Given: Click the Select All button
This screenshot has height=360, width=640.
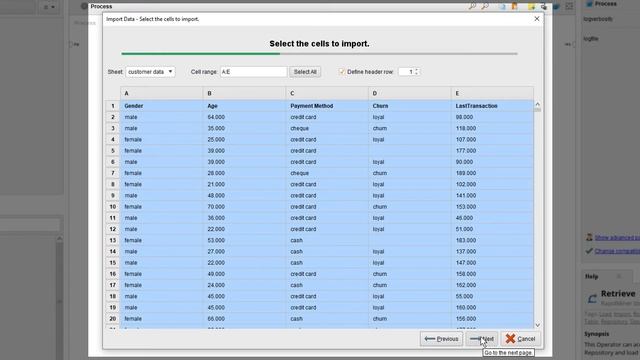Looking at the screenshot, I should point(305,72).
